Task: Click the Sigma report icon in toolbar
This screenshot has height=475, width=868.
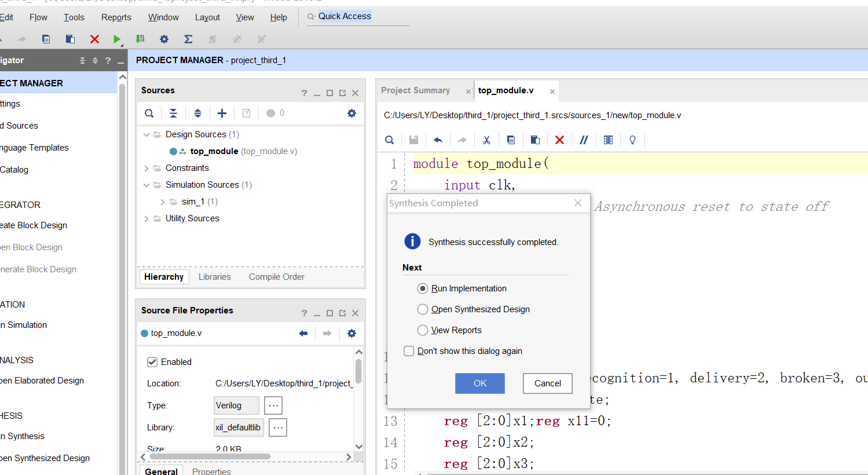Action: 188,39
